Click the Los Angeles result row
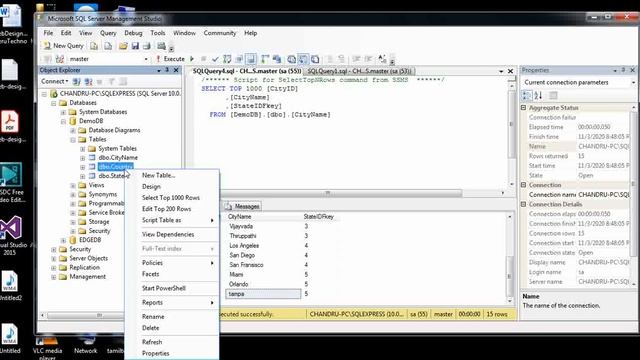 [x=244, y=246]
